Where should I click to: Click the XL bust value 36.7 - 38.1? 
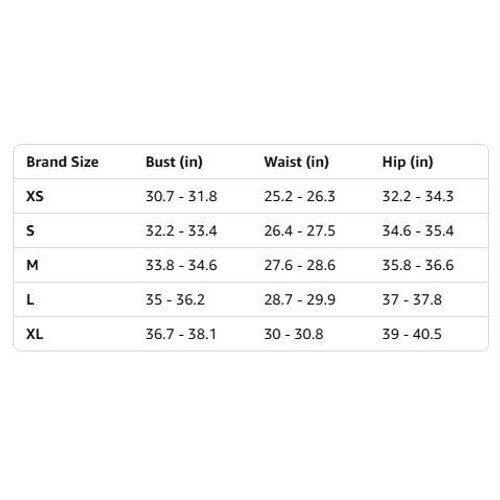[181, 334]
